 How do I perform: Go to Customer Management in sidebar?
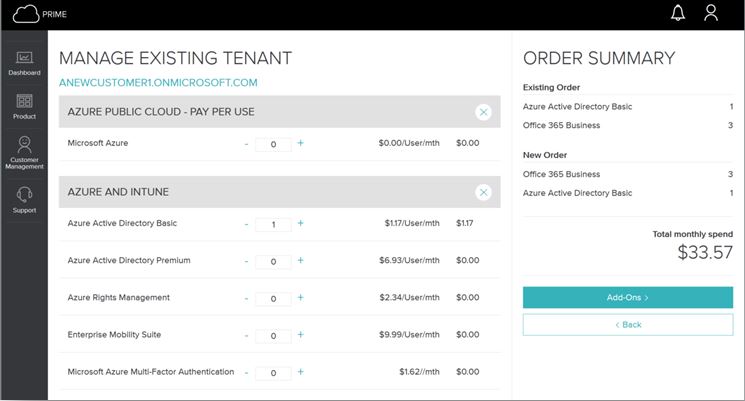pyautogui.click(x=25, y=152)
